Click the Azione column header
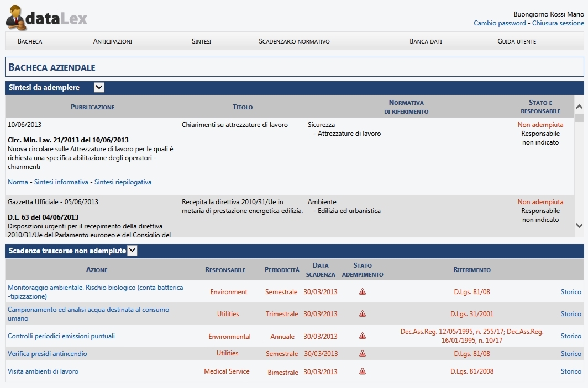 click(97, 270)
